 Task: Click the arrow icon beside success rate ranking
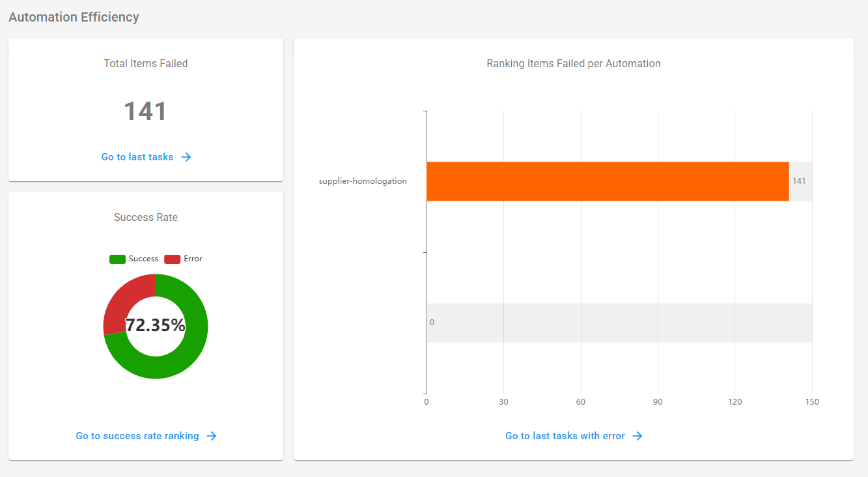point(212,436)
